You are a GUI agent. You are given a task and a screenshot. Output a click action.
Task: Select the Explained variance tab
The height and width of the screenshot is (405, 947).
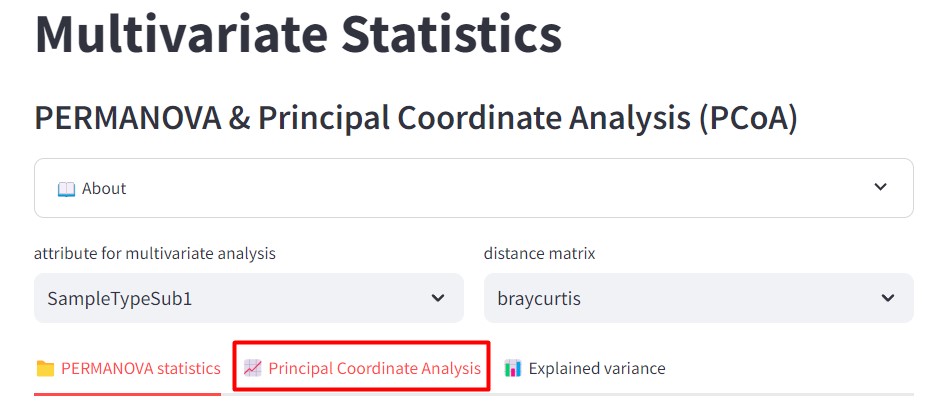tap(597, 369)
